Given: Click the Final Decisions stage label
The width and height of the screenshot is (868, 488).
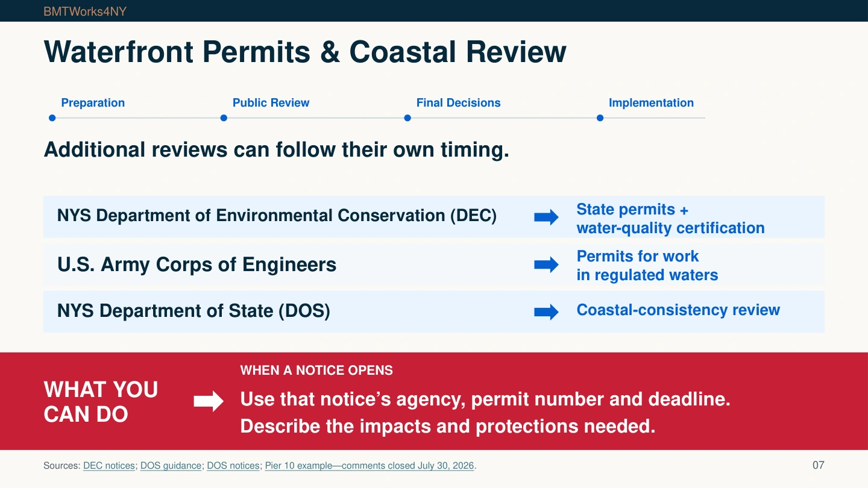Looking at the screenshot, I should (458, 103).
